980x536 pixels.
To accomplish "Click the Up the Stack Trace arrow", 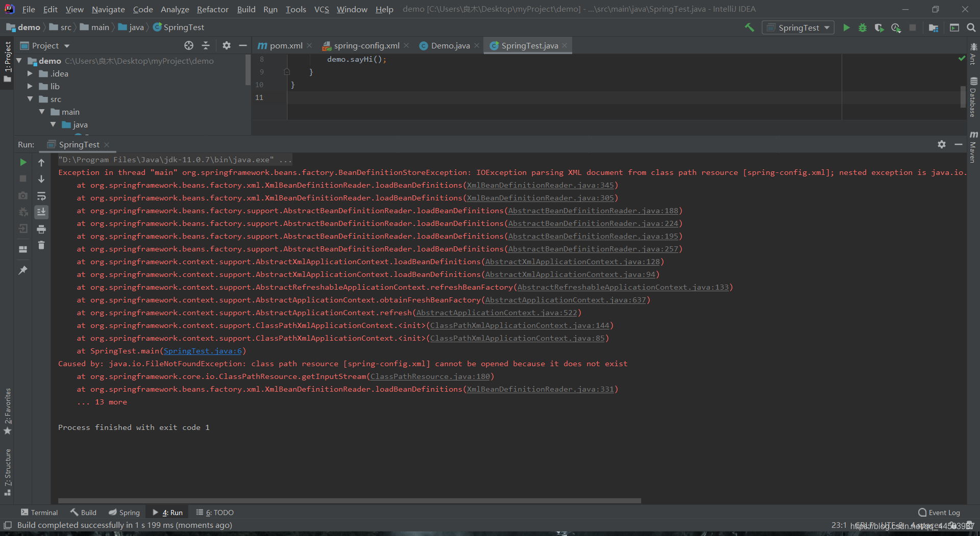I will [x=41, y=162].
